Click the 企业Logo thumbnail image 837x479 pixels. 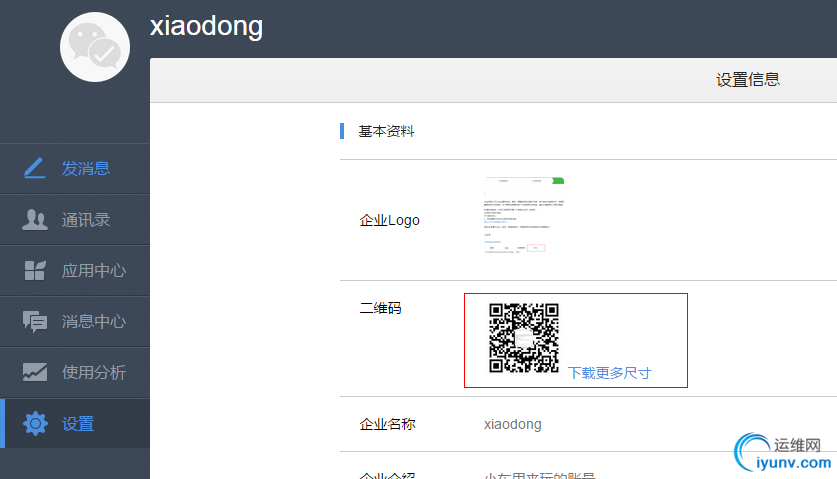coord(524,215)
